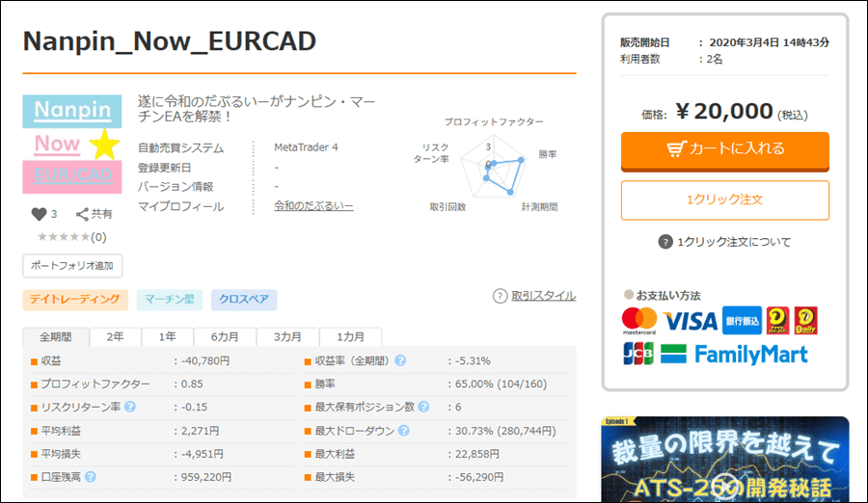868x503 pixels.
Task: Click the JCB payment logo
Action: pyautogui.click(x=638, y=354)
